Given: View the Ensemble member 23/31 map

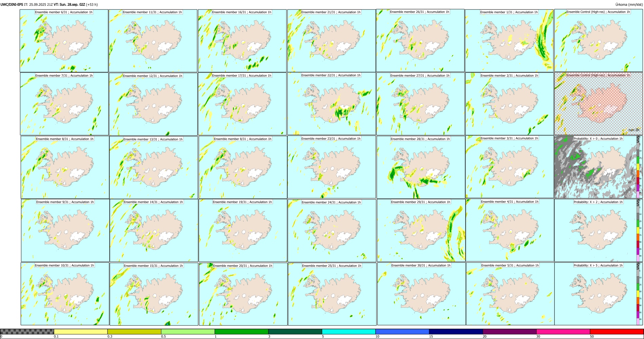Looking at the screenshot, I should tap(332, 167).
